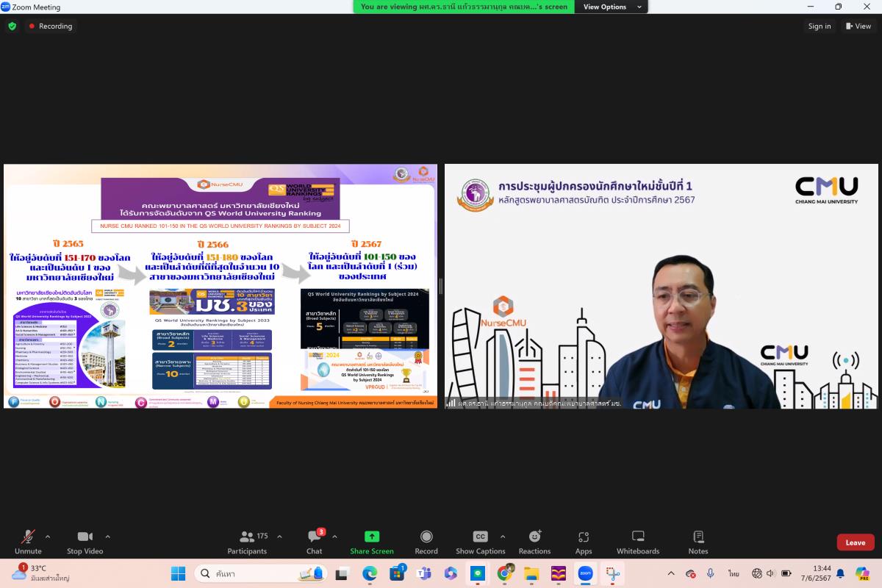Viewport: 882px width, 588px height.
Task: Click the Unmute microphone button
Action: (28, 542)
